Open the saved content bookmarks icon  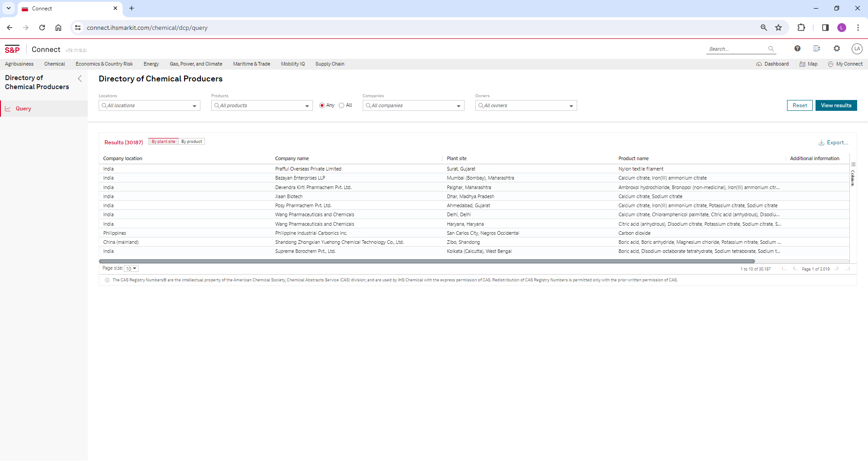point(817,48)
